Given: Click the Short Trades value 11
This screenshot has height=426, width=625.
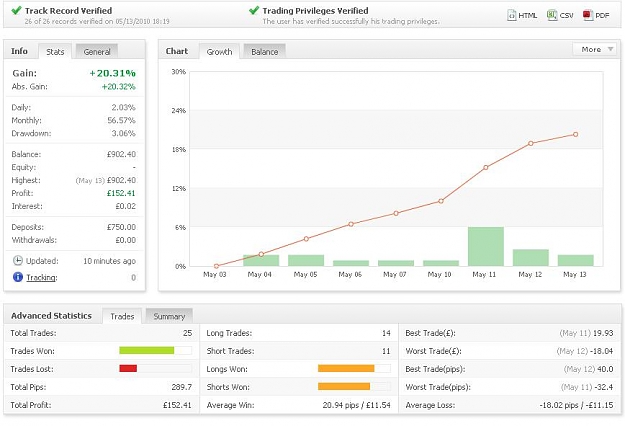Looking at the screenshot, I should [386, 351].
